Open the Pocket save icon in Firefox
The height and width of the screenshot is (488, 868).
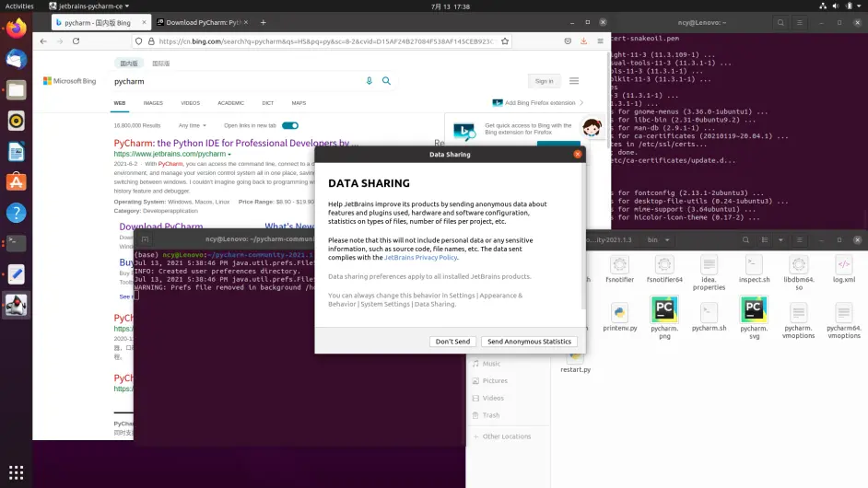click(568, 41)
